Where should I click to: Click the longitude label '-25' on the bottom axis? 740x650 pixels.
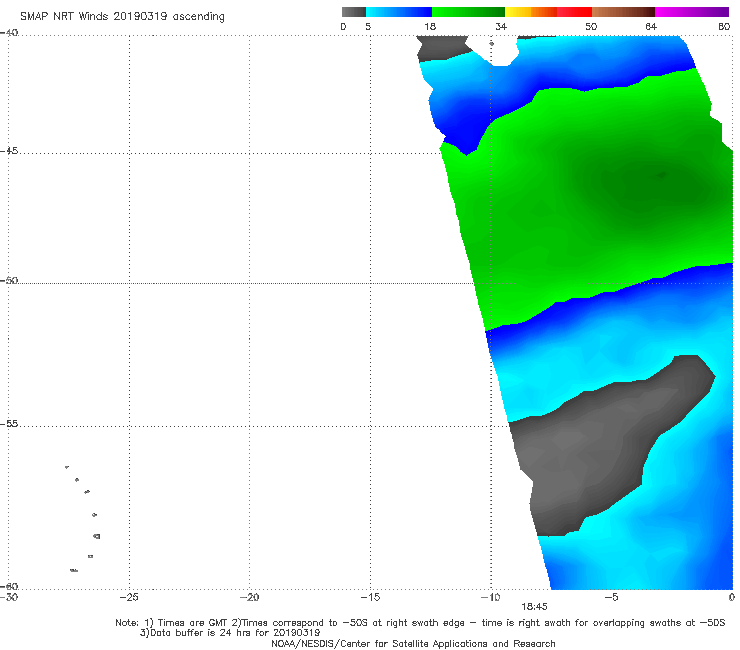click(129, 597)
